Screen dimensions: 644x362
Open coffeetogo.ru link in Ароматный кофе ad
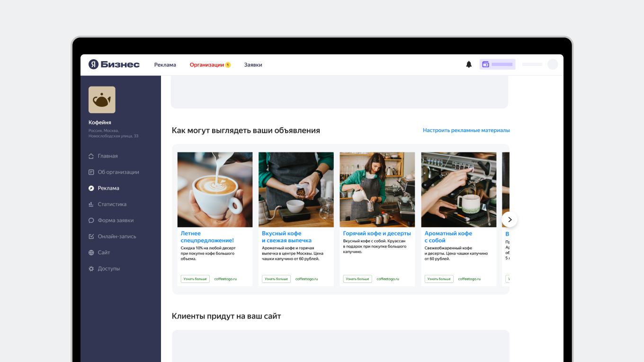click(x=469, y=279)
